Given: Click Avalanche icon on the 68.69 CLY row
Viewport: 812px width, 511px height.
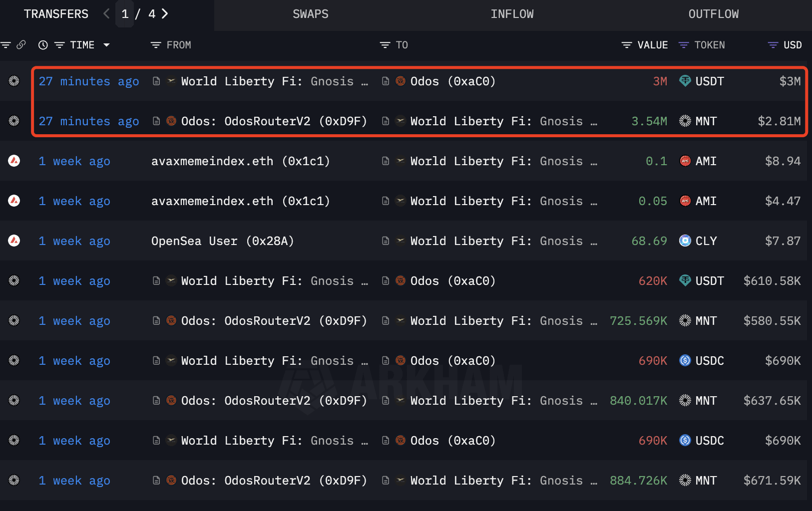Looking at the screenshot, I should coord(14,241).
